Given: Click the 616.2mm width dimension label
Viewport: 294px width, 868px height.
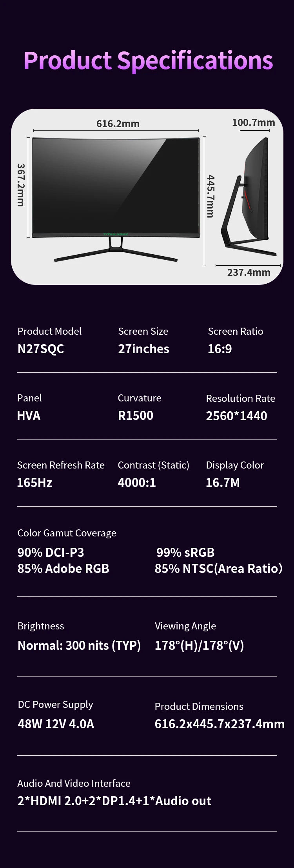Looking at the screenshot, I should pos(118,124).
